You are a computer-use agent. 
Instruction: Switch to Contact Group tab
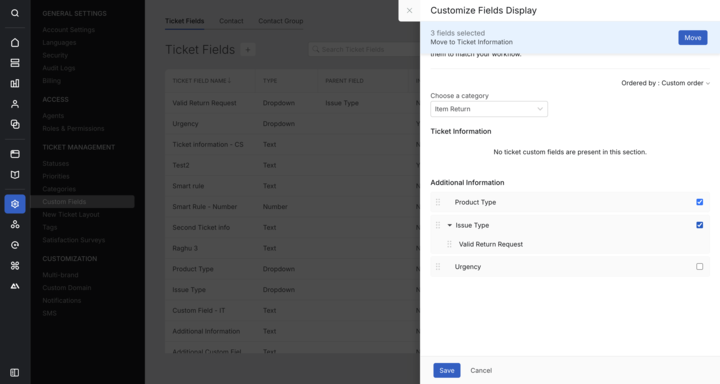click(x=281, y=21)
